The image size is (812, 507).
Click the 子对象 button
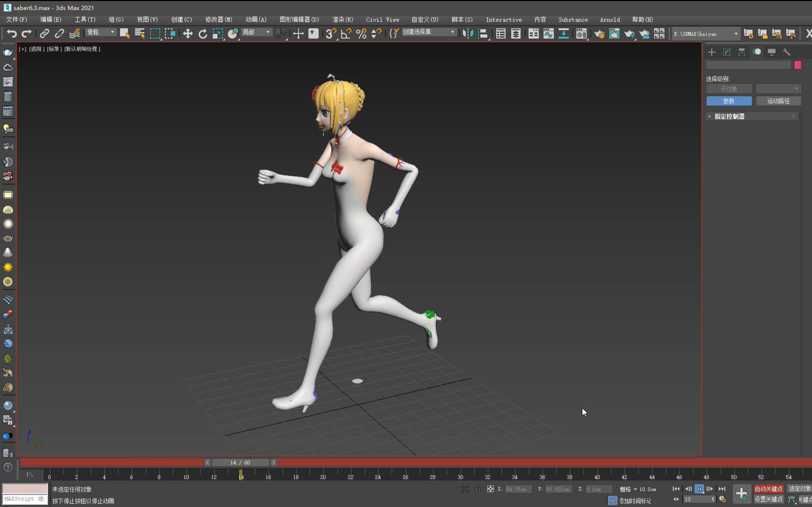point(729,89)
